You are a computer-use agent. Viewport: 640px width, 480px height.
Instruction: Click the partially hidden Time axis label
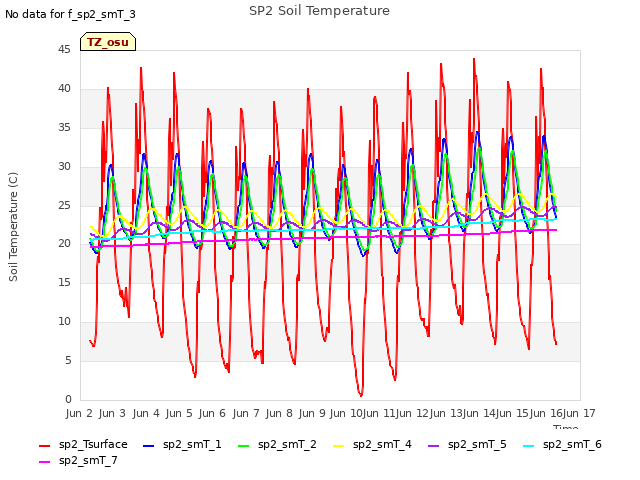(x=566, y=427)
